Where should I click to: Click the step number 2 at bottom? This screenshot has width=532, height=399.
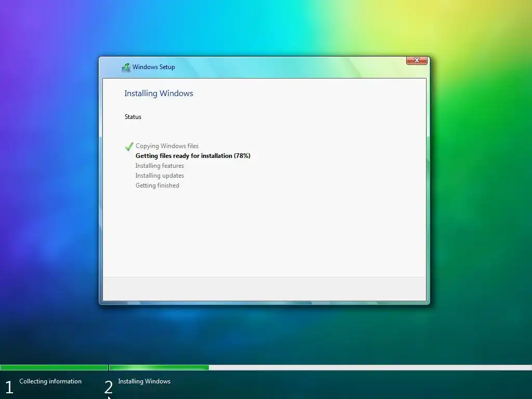pyautogui.click(x=108, y=388)
